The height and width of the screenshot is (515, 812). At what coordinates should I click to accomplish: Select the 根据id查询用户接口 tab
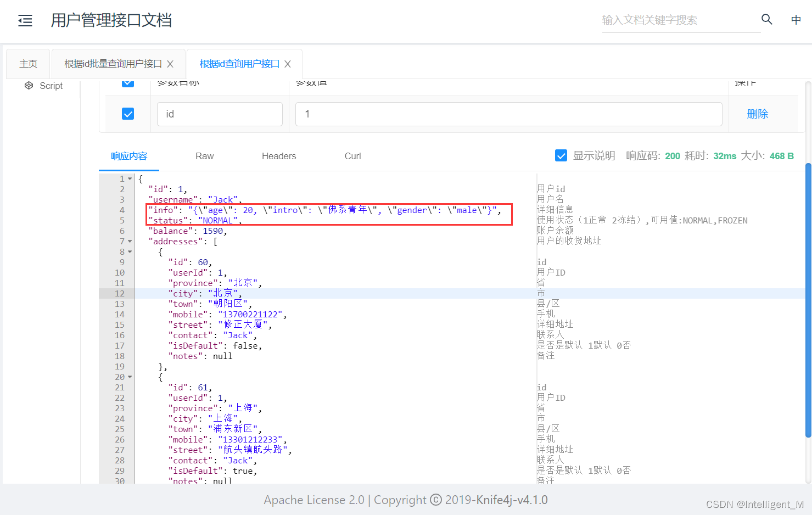pyautogui.click(x=239, y=64)
